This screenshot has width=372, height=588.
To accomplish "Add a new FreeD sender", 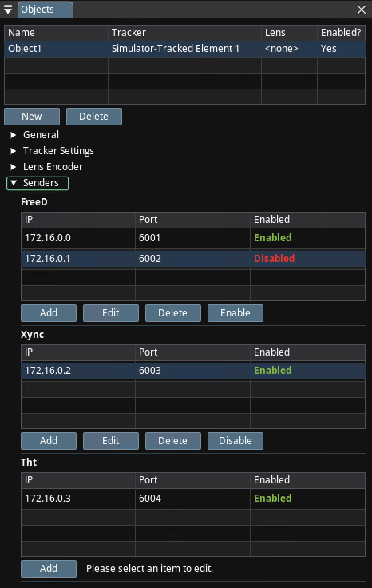I will (49, 313).
